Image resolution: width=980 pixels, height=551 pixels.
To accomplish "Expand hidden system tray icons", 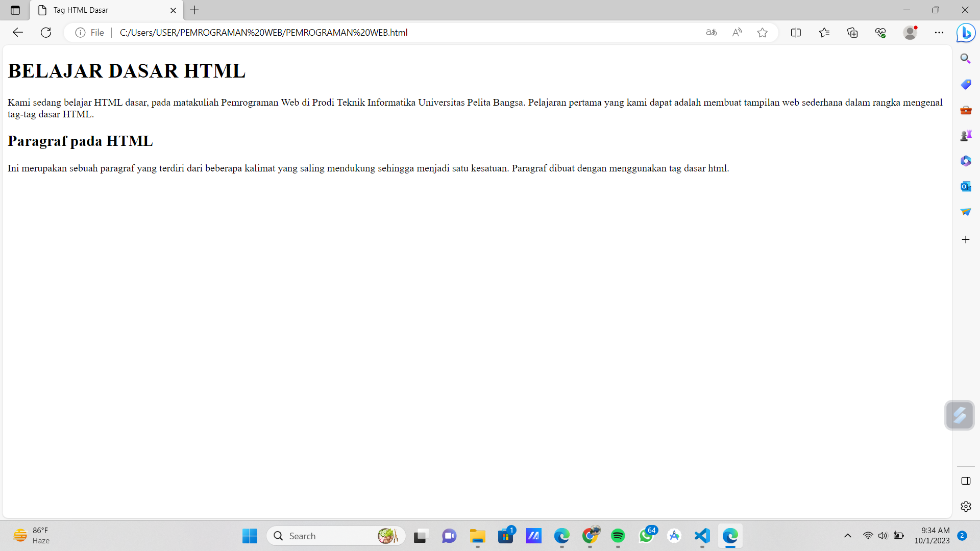I will (x=847, y=536).
